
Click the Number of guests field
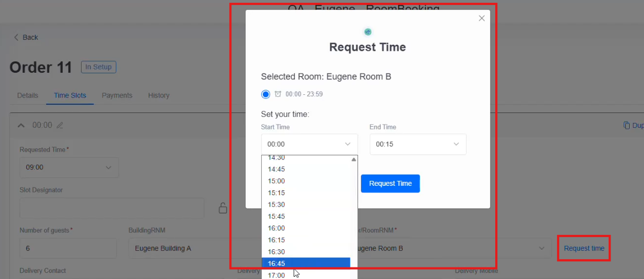[68, 249]
